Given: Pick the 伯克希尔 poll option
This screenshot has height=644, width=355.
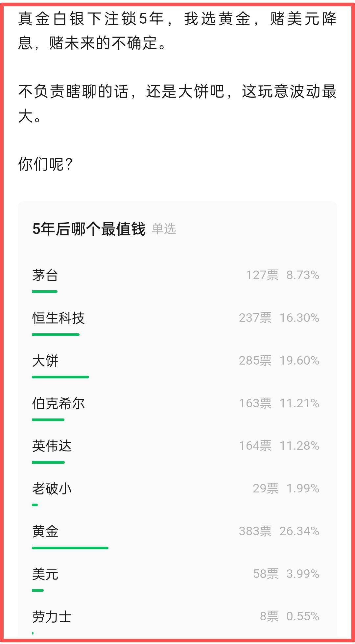Looking at the screenshot, I should click(x=59, y=403).
